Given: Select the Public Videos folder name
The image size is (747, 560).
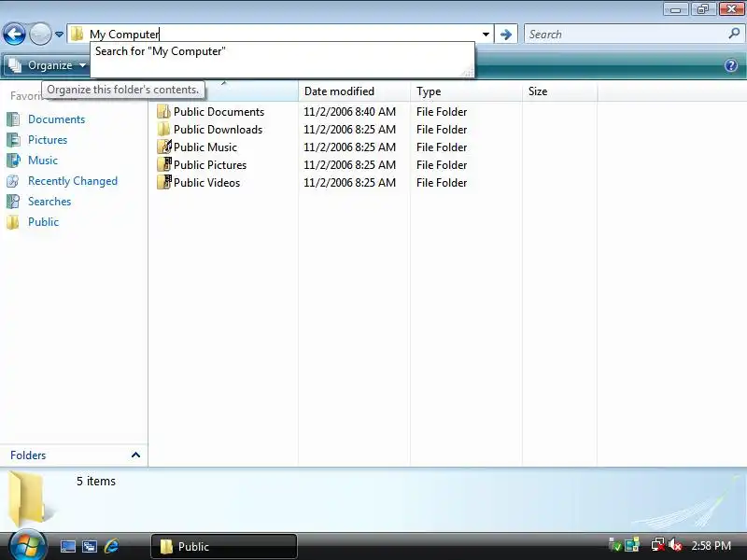Looking at the screenshot, I should point(206,182).
